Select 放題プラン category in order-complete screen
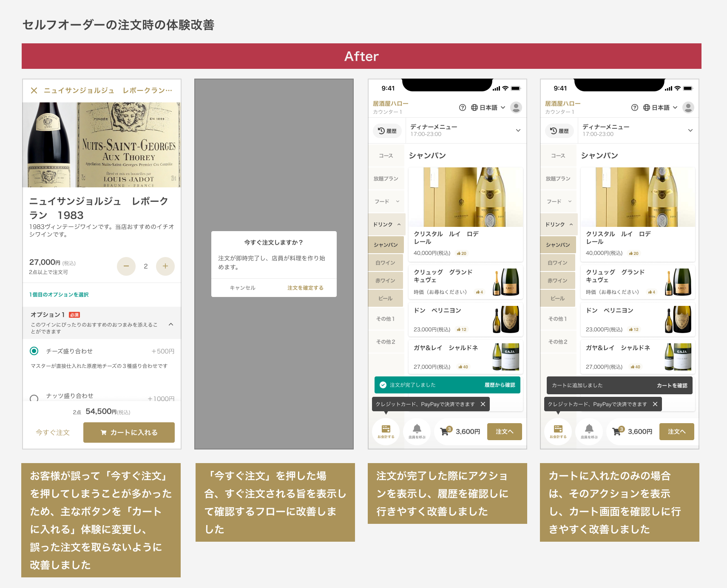The height and width of the screenshot is (588, 727). (x=386, y=179)
